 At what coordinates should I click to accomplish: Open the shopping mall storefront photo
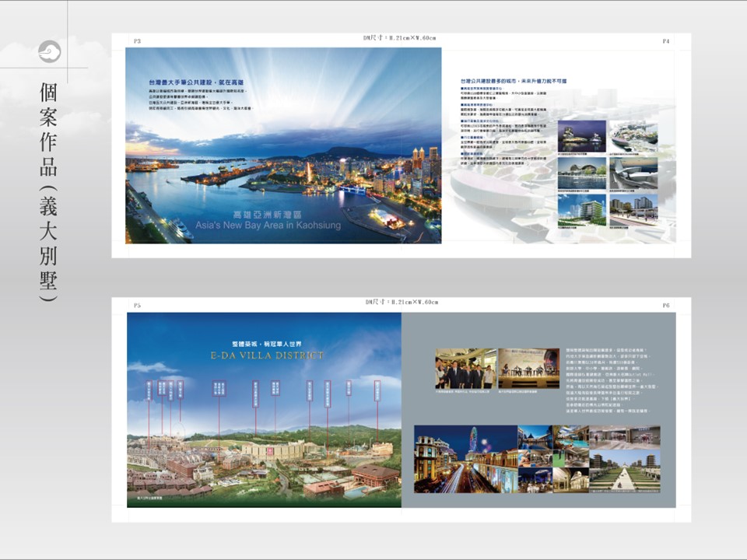(625, 438)
